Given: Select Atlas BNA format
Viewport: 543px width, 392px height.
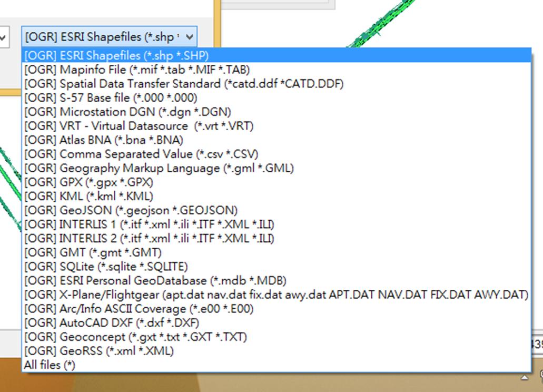Looking at the screenshot, I should [x=277, y=140].
